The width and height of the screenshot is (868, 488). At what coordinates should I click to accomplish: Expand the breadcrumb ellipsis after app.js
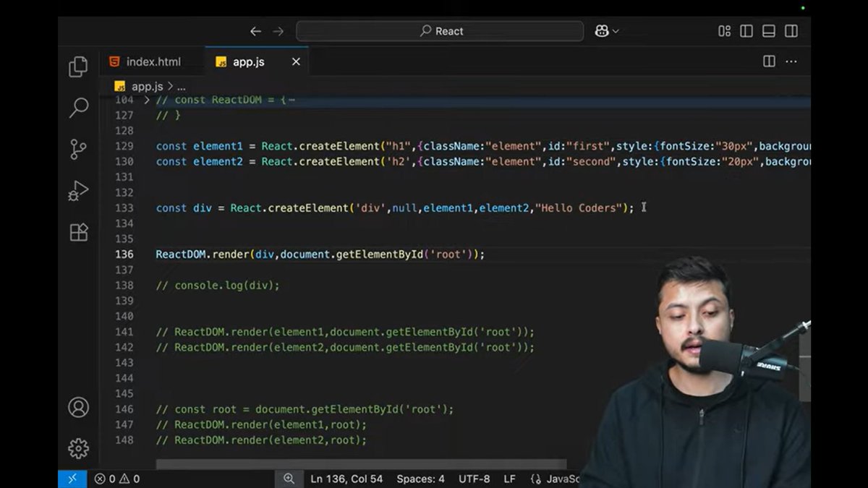tap(181, 85)
